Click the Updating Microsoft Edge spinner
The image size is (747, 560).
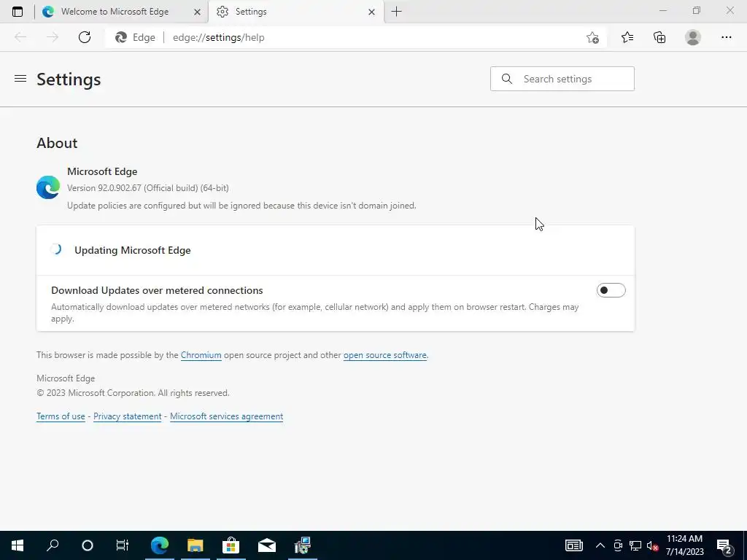(56, 249)
